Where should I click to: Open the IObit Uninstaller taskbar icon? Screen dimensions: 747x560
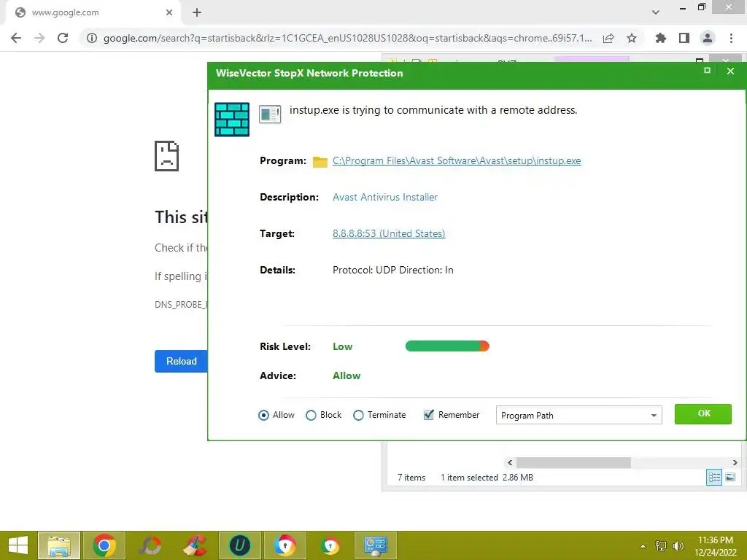click(240, 545)
